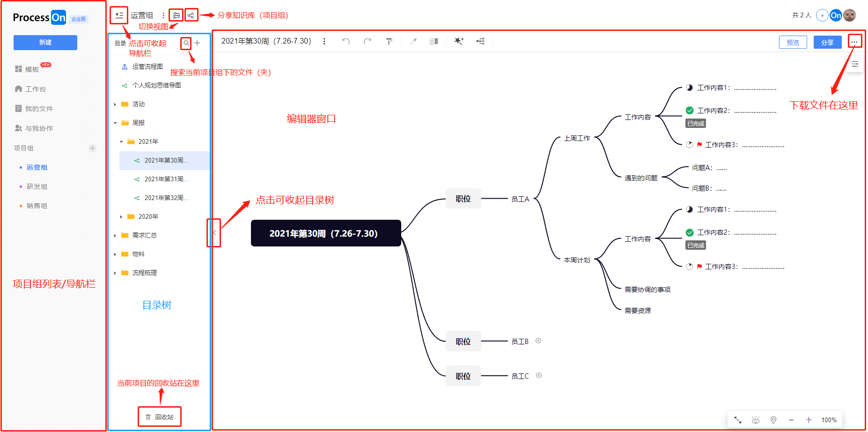Expand the 物料 folder

(115, 254)
